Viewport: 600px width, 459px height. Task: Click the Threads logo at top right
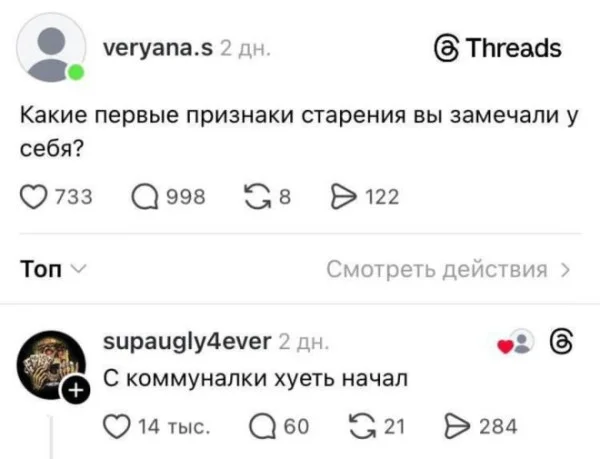495,48
